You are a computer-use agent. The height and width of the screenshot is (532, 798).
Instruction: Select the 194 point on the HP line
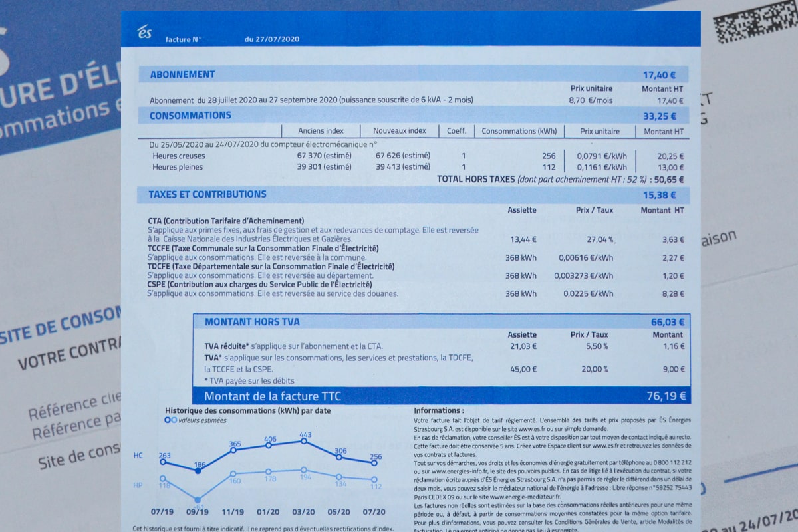coord(305,469)
